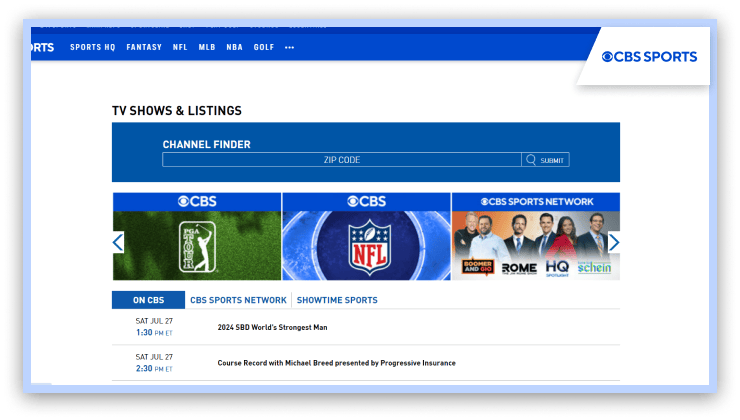Click the HQ Spotlight logo
Image resolution: width=740 pixels, height=420 pixels.
[x=557, y=268]
